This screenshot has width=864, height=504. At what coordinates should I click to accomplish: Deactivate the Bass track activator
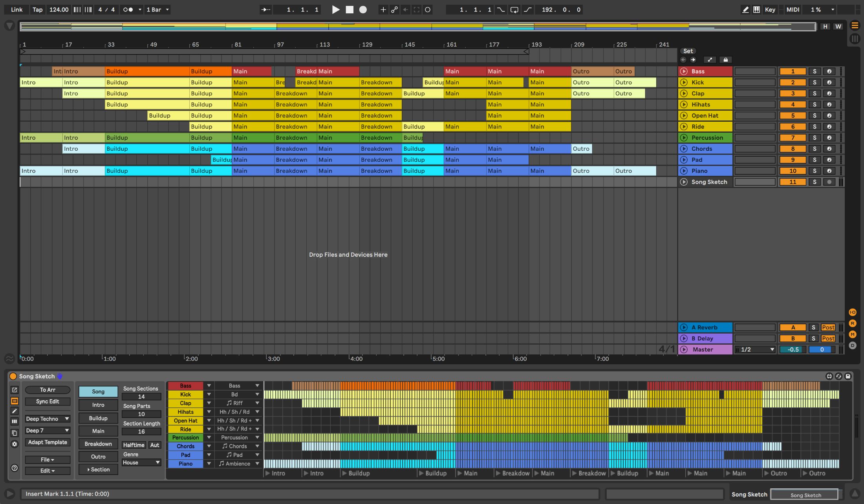(x=793, y=71)
